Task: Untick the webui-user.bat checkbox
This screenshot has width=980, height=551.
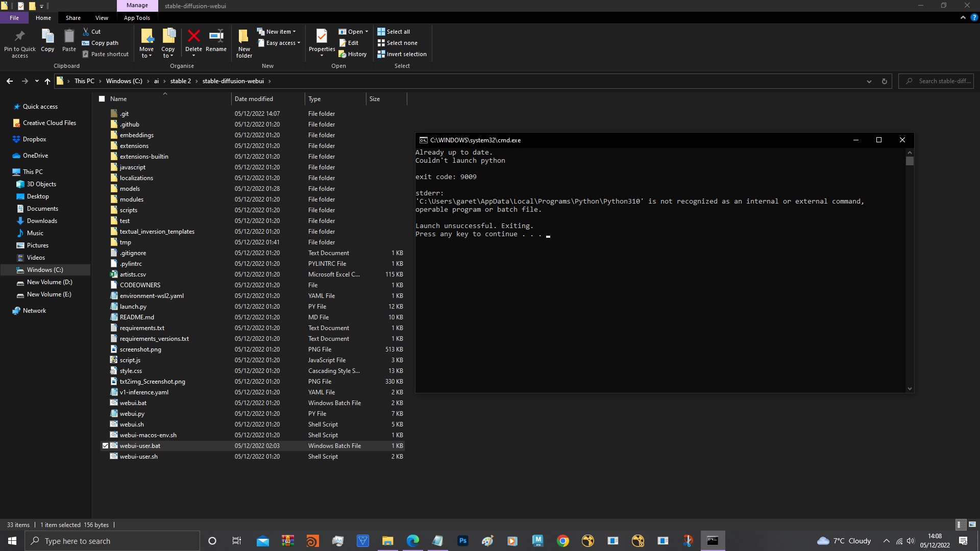Action: coord(105,445)
